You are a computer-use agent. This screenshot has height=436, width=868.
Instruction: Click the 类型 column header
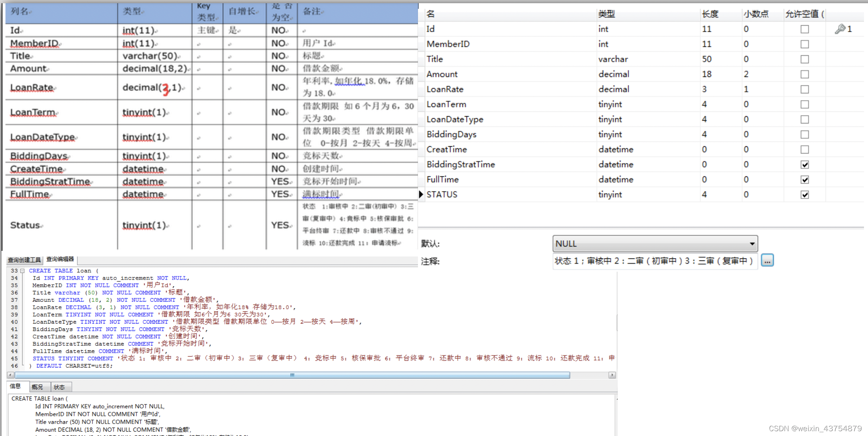[x=606, y=14]
